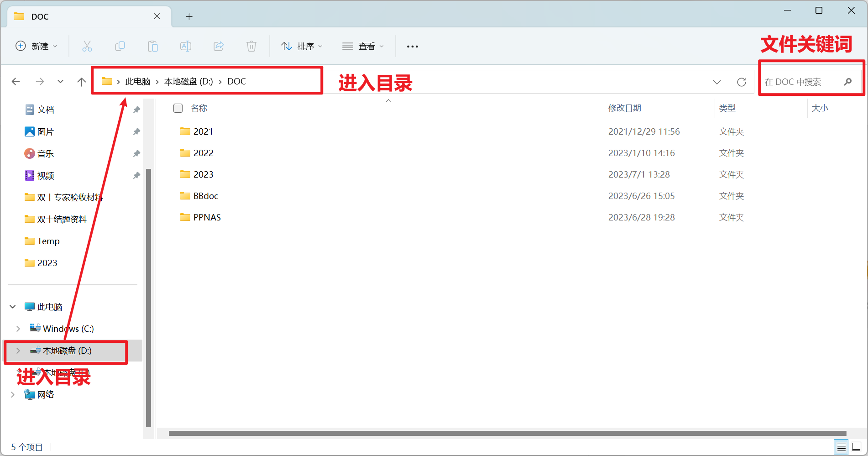Sort by 名称 column header
Screen dimensions: 868x456
pyautogui.click(x=199, y=108)
